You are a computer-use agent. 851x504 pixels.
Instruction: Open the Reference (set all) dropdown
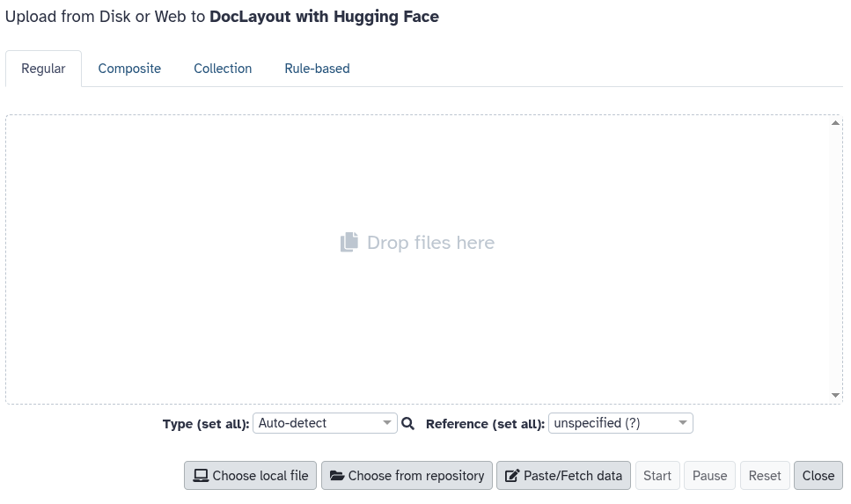pos(620,423)
